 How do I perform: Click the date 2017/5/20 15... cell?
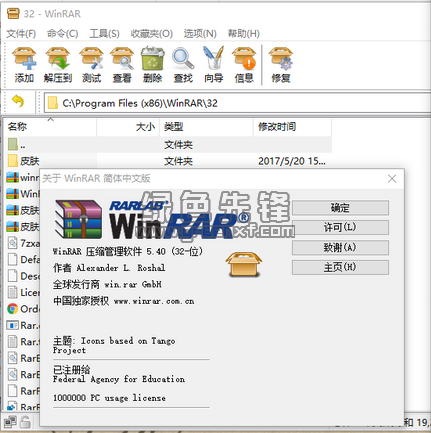292,161
